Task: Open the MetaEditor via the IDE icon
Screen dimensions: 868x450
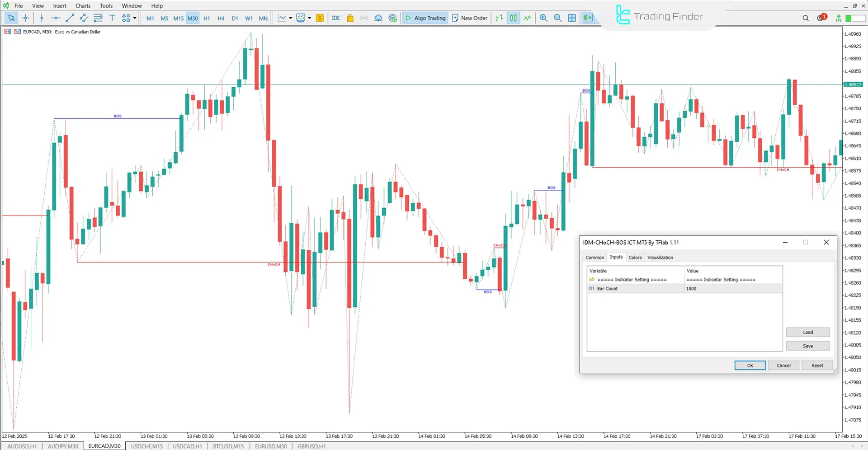Action: pyautogui.click(x=336, y=18)
